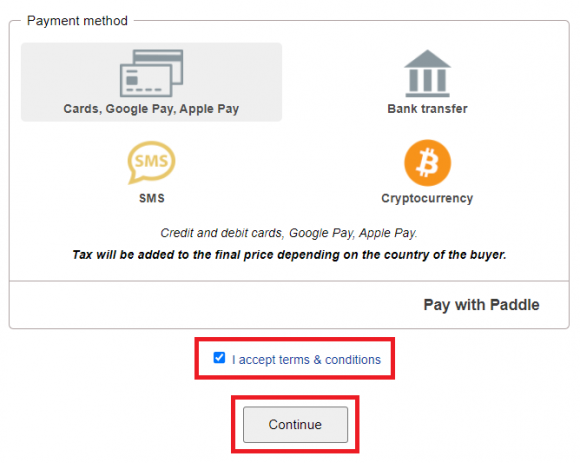Select the credit cards payment icon
580x463 pixels.
pos(151,73)
